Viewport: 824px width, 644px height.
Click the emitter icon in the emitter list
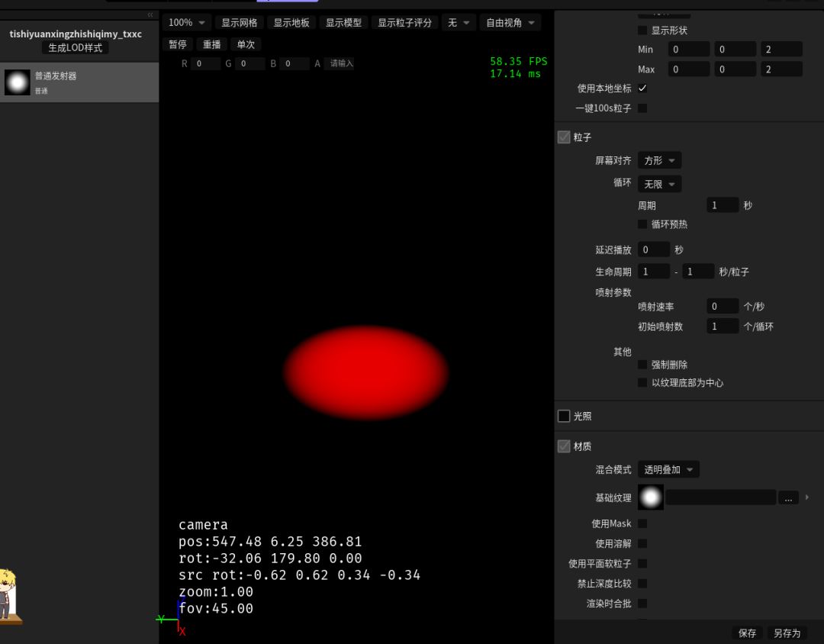[17, 82]
